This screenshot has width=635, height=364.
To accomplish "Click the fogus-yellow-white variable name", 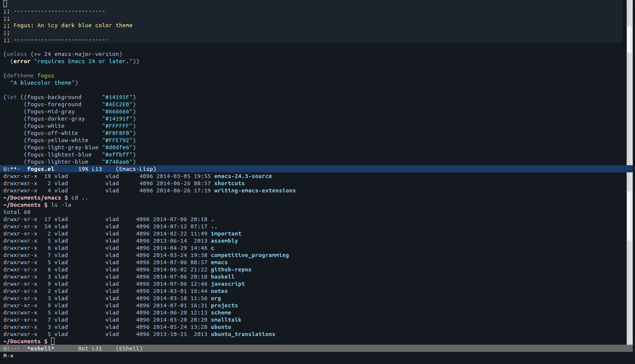I will [57, 140].
